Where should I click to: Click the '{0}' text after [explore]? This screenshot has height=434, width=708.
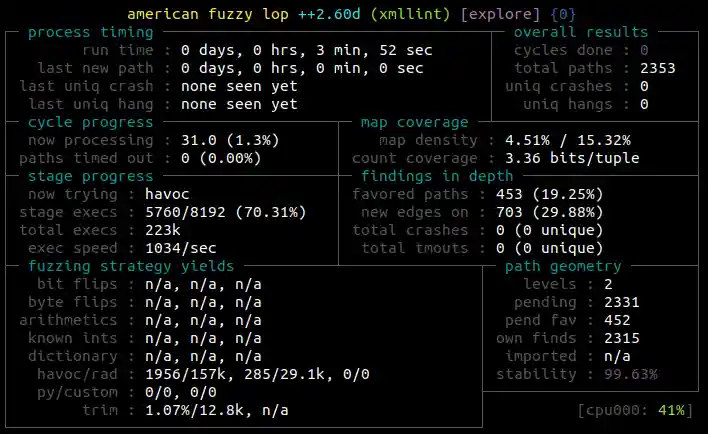[563, 14]
